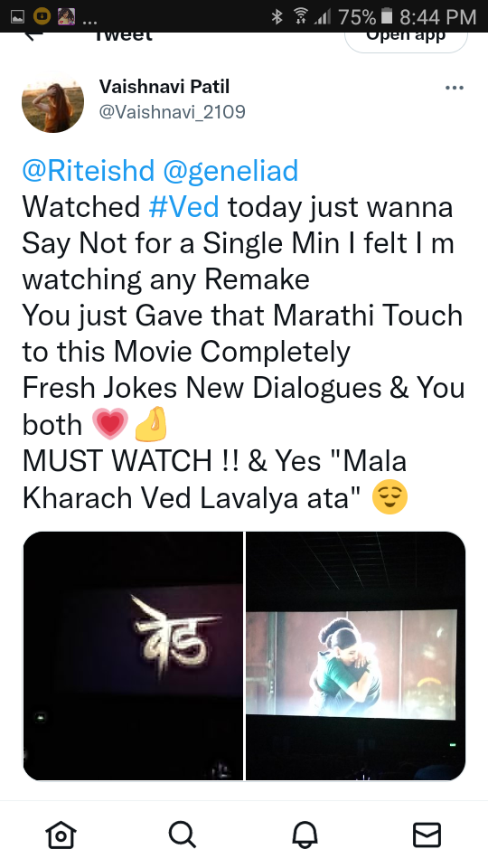Screen dimensions: 488x868
Task: Open the Search magnifier icon
Action: (x=183, y=835)
